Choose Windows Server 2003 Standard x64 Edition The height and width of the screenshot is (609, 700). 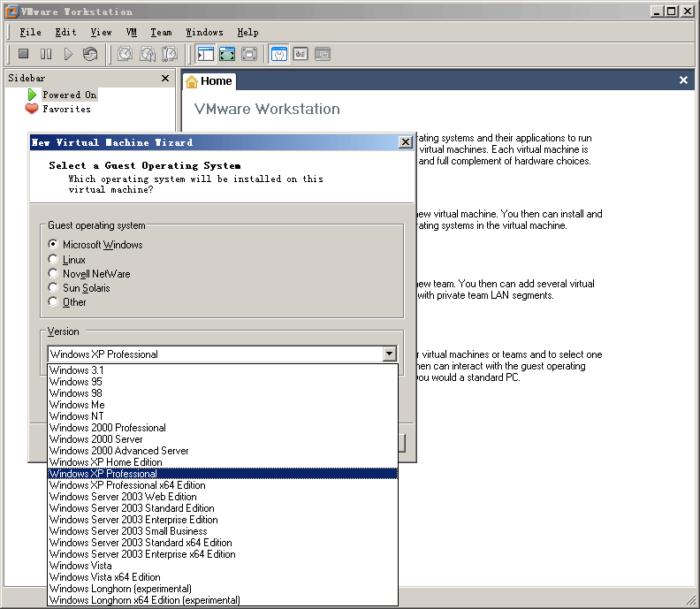point(223,543)
